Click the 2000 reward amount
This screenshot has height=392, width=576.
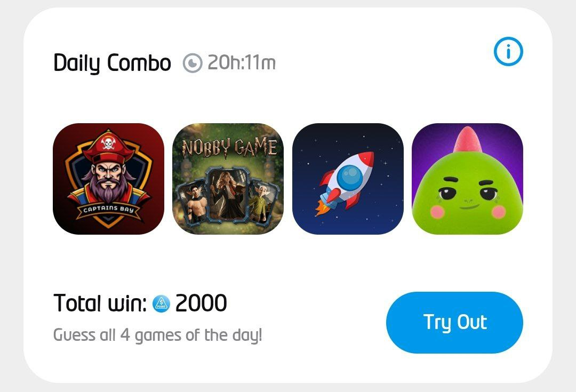[201, 303]
